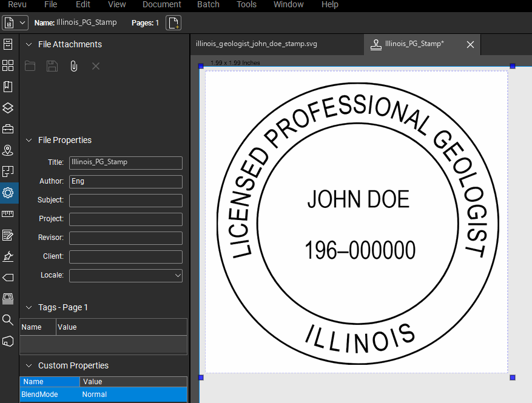Click the top-right stamp resize handle
The height and width of the screenshot is (403, 532).
[x=513, y=66]
